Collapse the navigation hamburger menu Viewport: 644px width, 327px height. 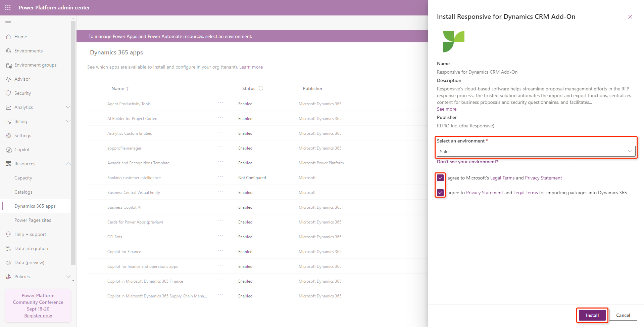tap(8, 23)
